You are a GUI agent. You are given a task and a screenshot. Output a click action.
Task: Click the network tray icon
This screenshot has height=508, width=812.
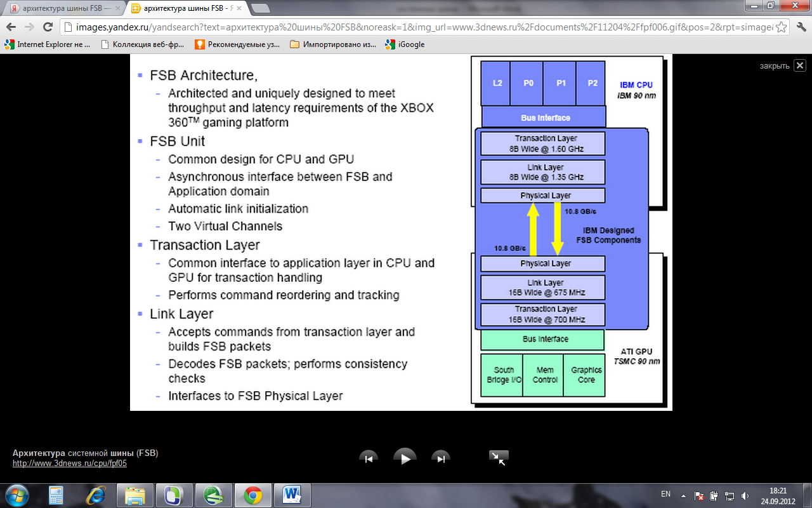point(730,495)
